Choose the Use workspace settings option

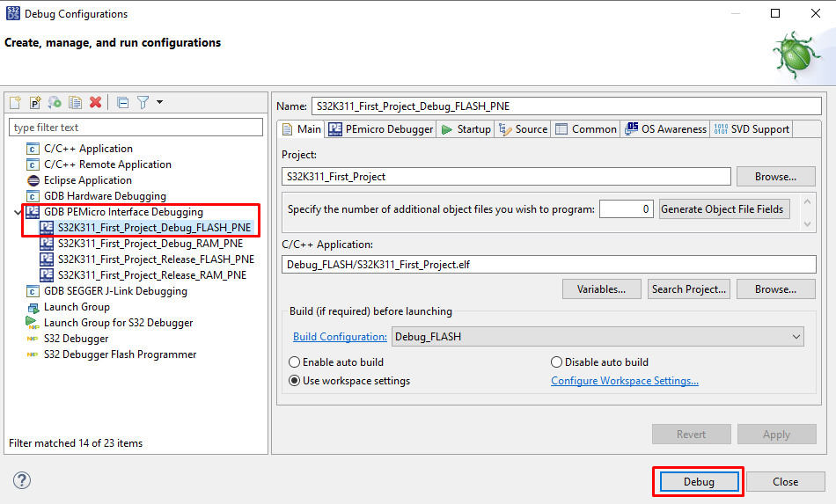click(295, 381)
